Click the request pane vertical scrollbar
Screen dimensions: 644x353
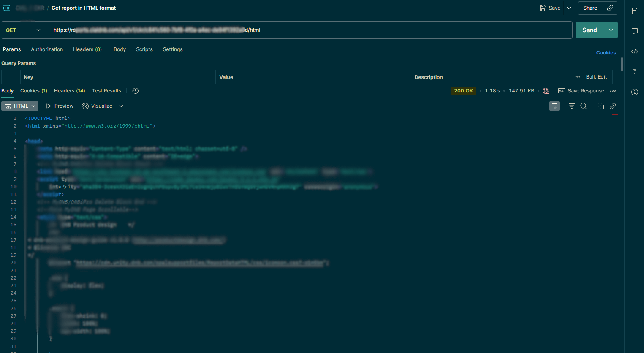point(622,64)
